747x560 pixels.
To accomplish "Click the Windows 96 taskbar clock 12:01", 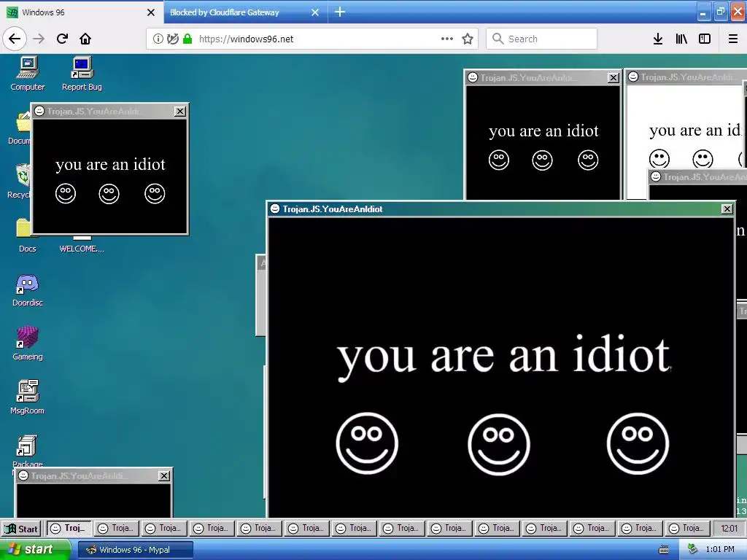I will tap(729, 528).
